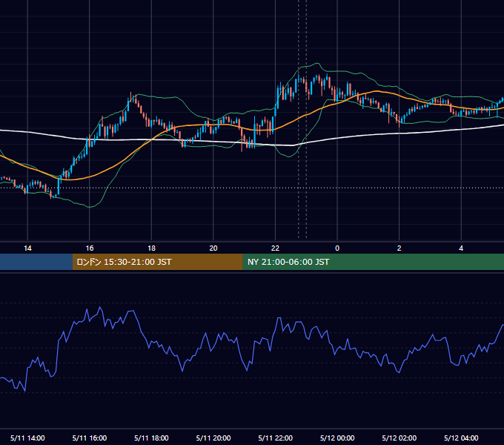
Task: Click hour label 18 on price chart axis
Action: point(151,248)
